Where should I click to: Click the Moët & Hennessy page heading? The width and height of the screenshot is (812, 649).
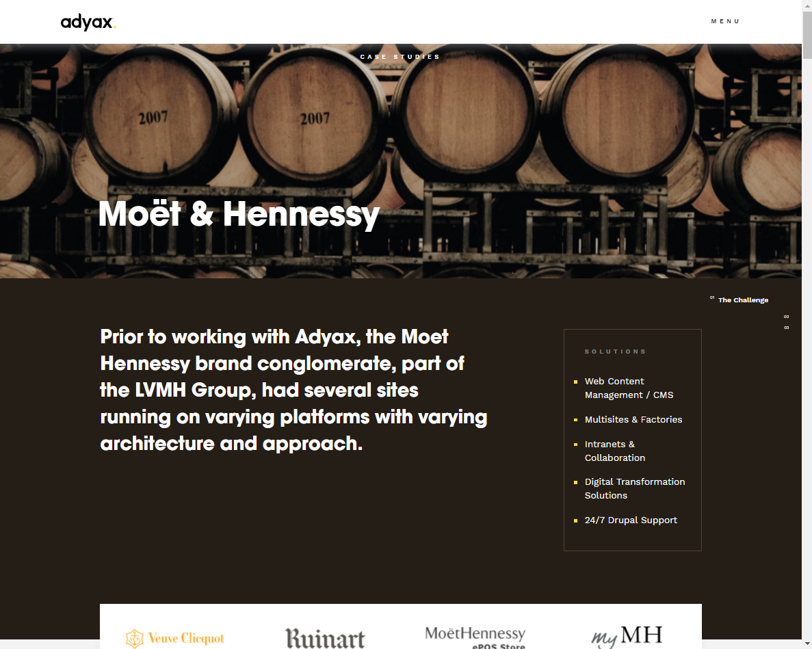pos(239,214)
